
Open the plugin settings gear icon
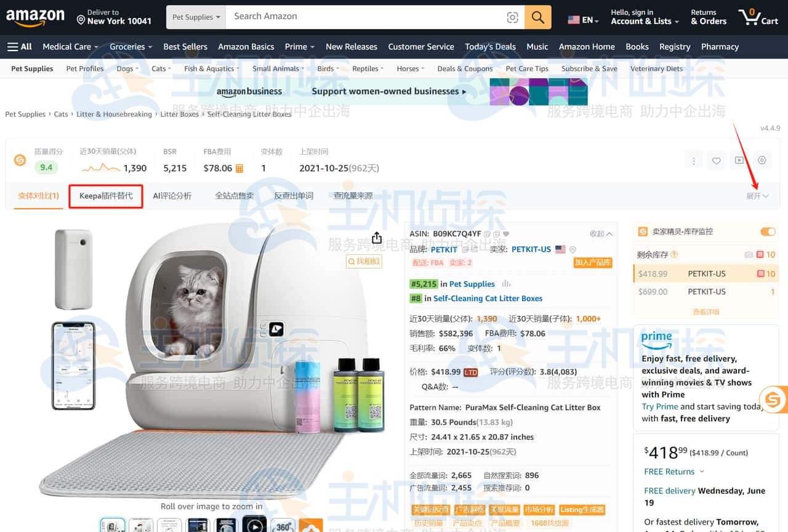(762, 161)
